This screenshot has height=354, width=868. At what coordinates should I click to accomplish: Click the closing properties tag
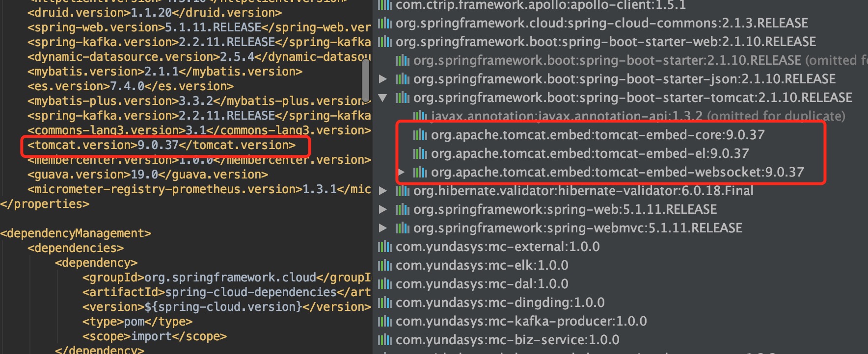point(45,204)
